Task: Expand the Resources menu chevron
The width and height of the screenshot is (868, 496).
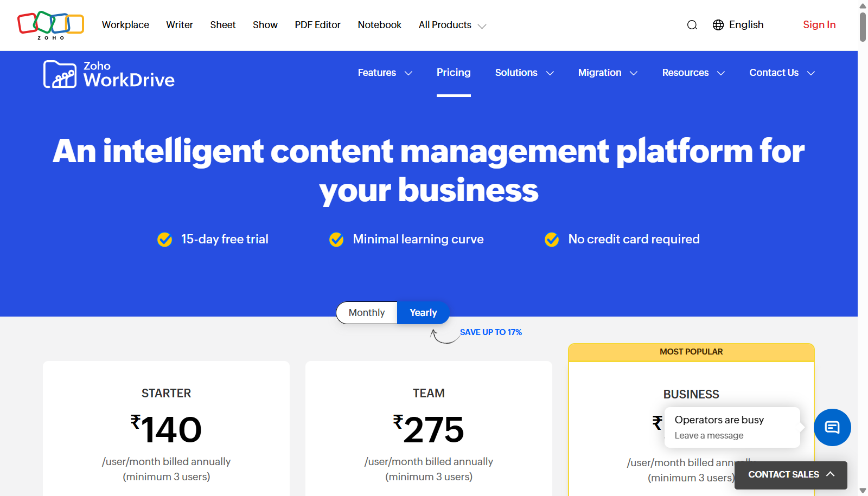Action: point(721,73)
